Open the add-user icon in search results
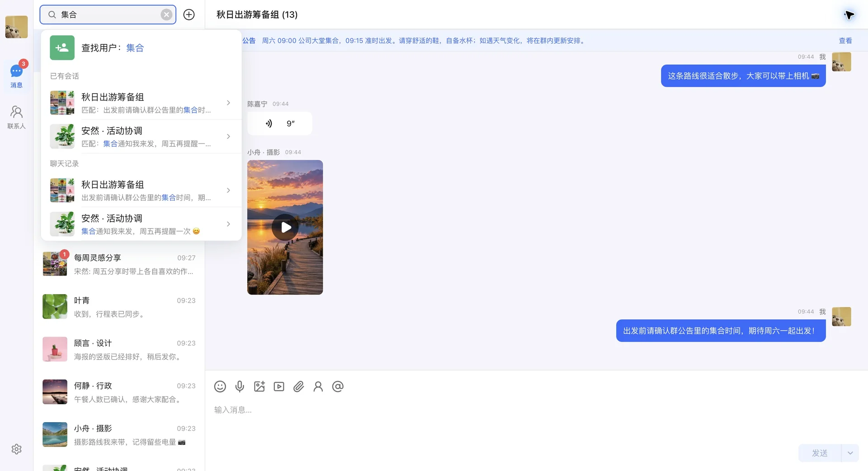 click(62, 48)
